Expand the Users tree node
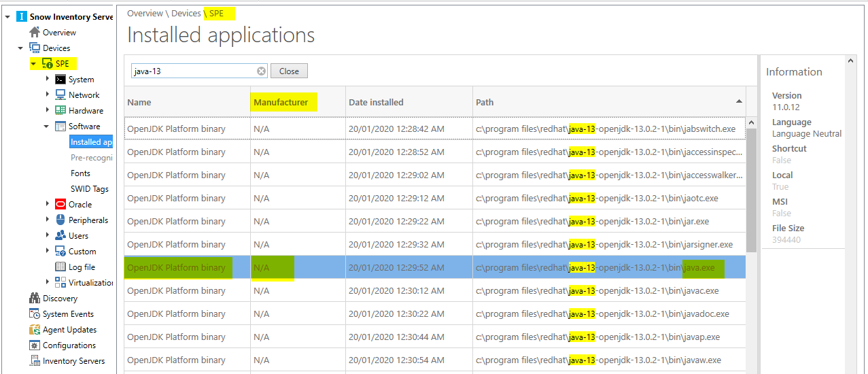The image size is (868, 374). [47, 235]
